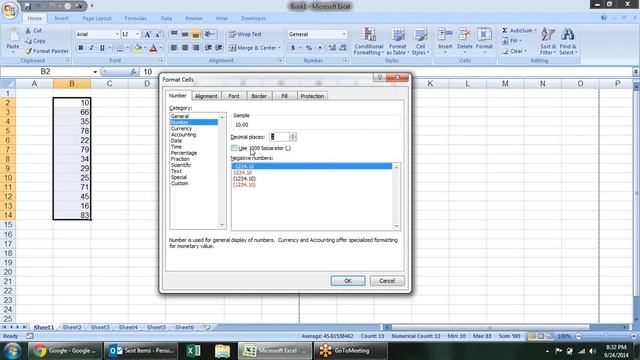Image resolution: width=640 pixels, height=360 pixels.
Task: Toggle Underline formatting in the ribbon
Action: [102, 48]
